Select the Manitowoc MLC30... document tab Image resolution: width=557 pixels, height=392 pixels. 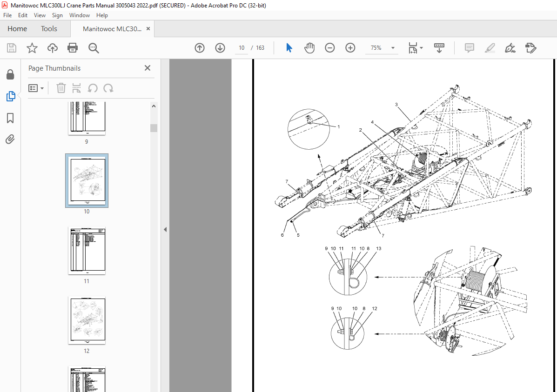[x=112, y=29]
